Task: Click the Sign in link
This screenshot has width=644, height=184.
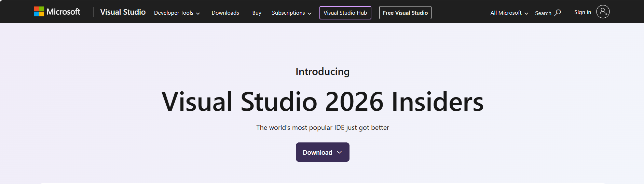Action: 583,12
